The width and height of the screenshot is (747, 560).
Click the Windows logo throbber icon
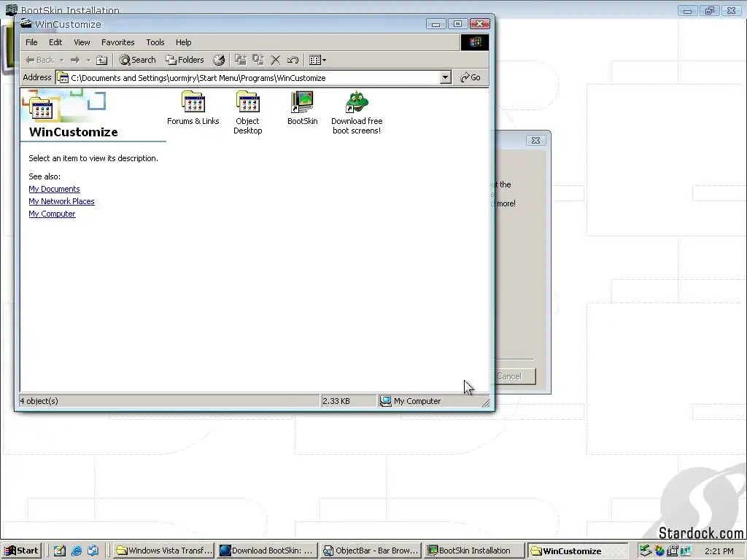click(474, 42)
